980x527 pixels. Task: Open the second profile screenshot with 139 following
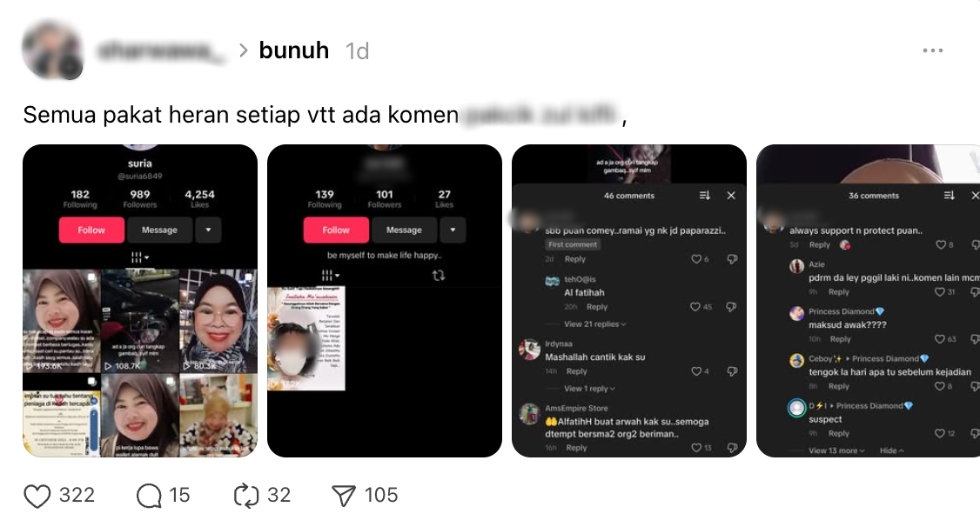pos(385,301)
